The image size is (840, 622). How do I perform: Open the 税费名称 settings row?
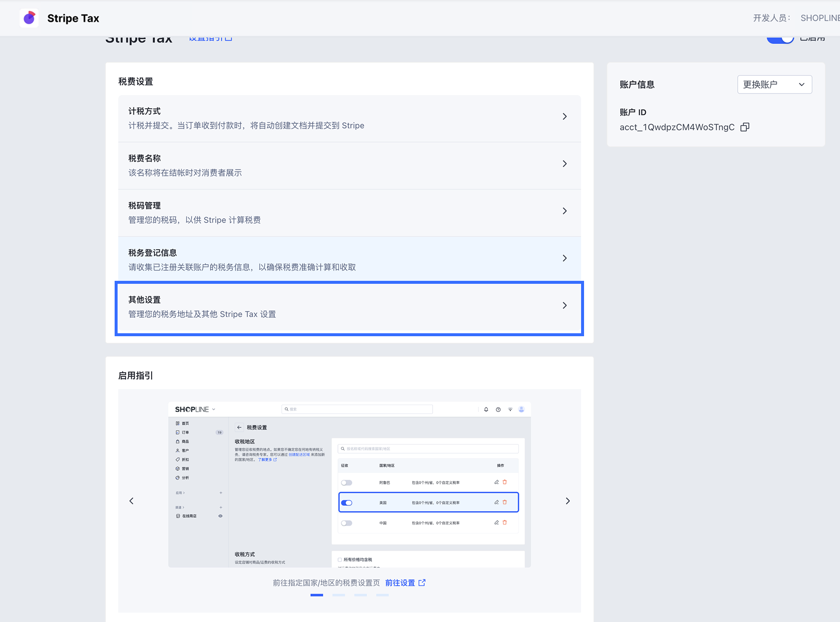[x=349, y=166]
